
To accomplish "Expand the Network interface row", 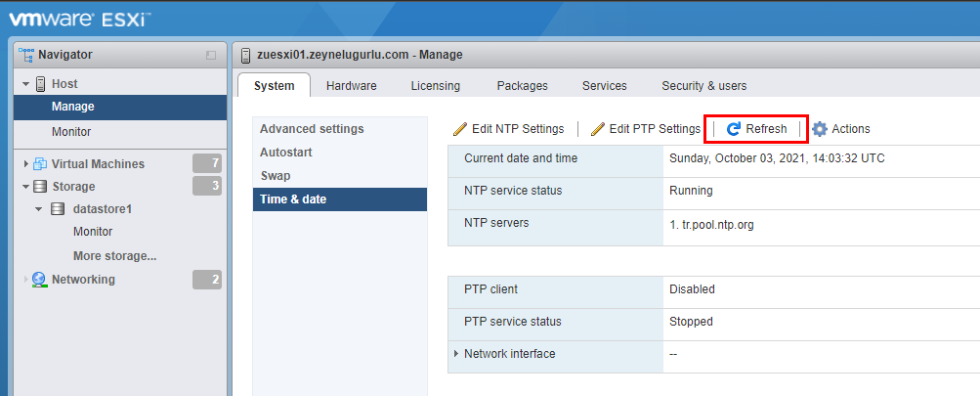I will coord(456,353).
